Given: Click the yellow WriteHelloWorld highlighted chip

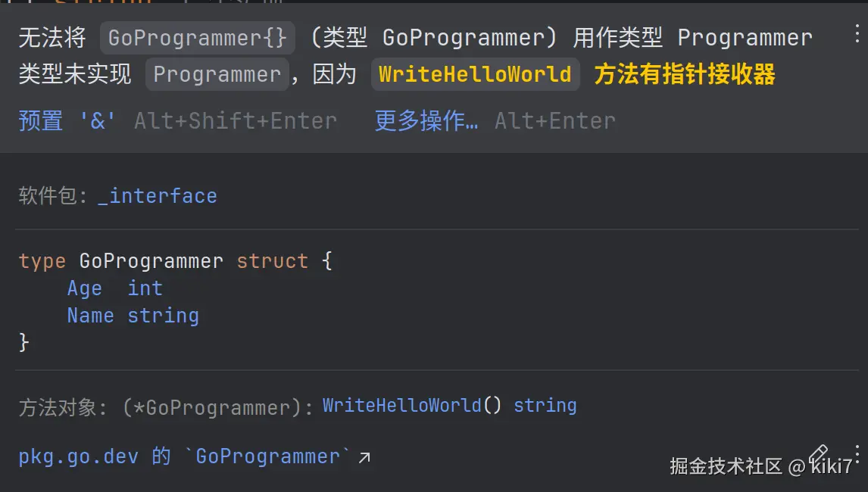Looking at the screenshot, I should tap(475, 74).
